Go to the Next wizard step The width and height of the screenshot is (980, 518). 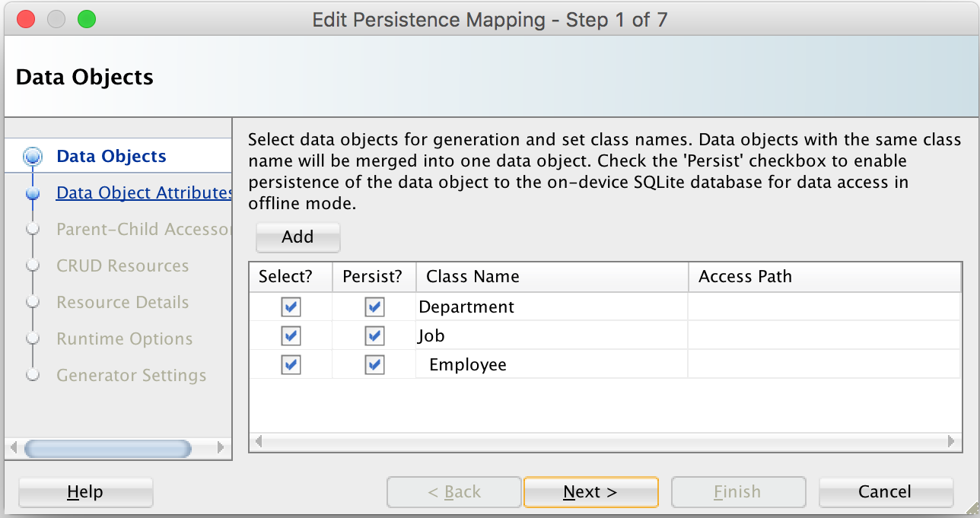tap(590, 492)
